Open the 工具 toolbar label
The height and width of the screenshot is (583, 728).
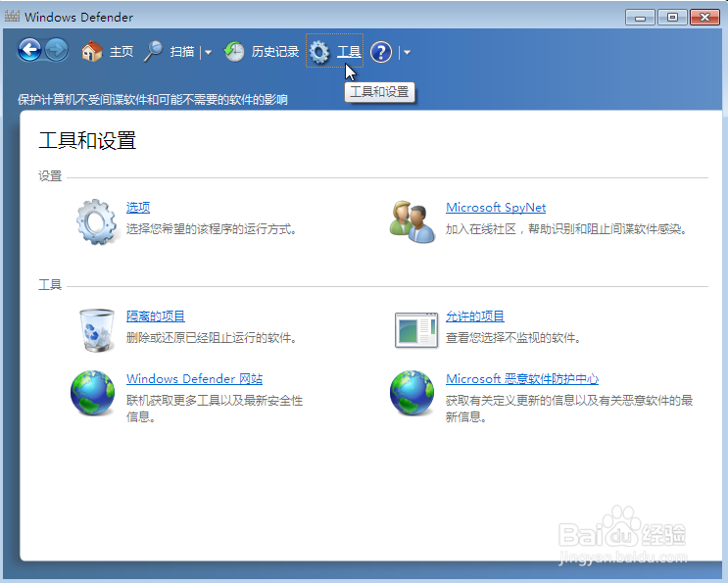349,52
